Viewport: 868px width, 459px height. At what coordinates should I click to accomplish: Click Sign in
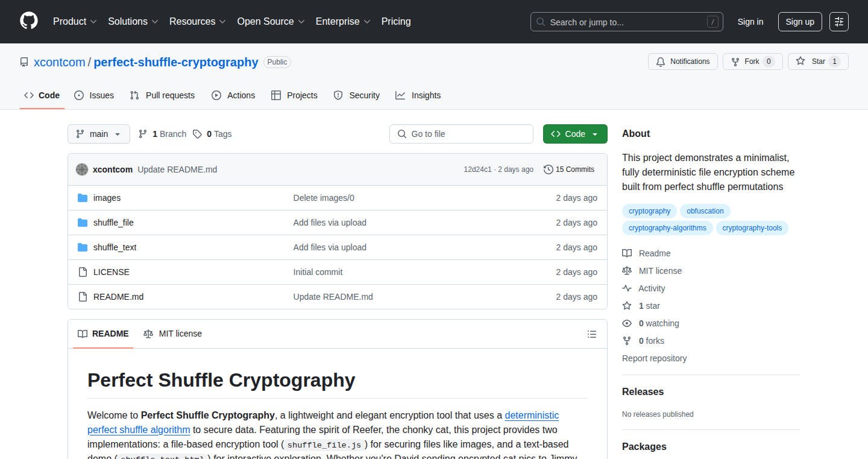pos(750,22)
